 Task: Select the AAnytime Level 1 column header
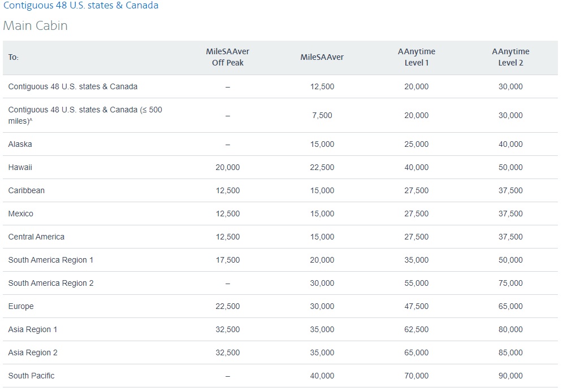click(417, 57)
